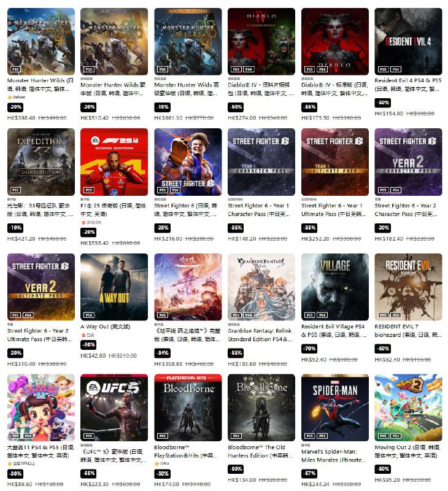This screenshot has height=491, width=448.
Task: Click the Deluxe label under Monster Hunter Wilds
Action: click(x=17, y=97)
